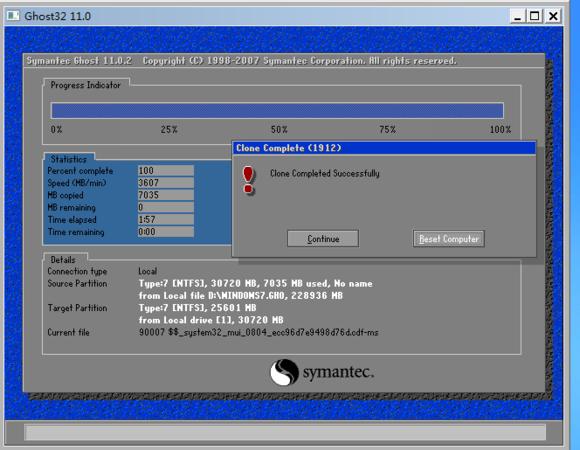This screenshot has height=450, width=580.
Task: Click Time elapsed value 1:57
Action: 166,219
